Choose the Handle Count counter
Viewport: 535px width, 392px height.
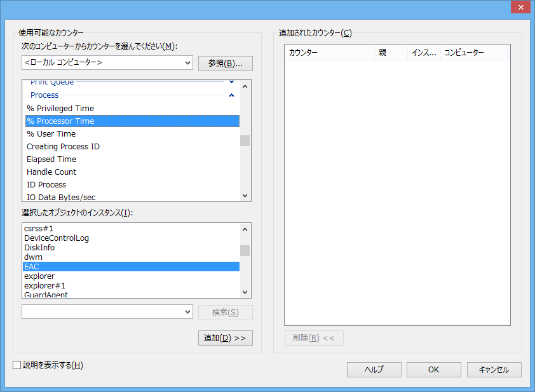pos(51,172)
